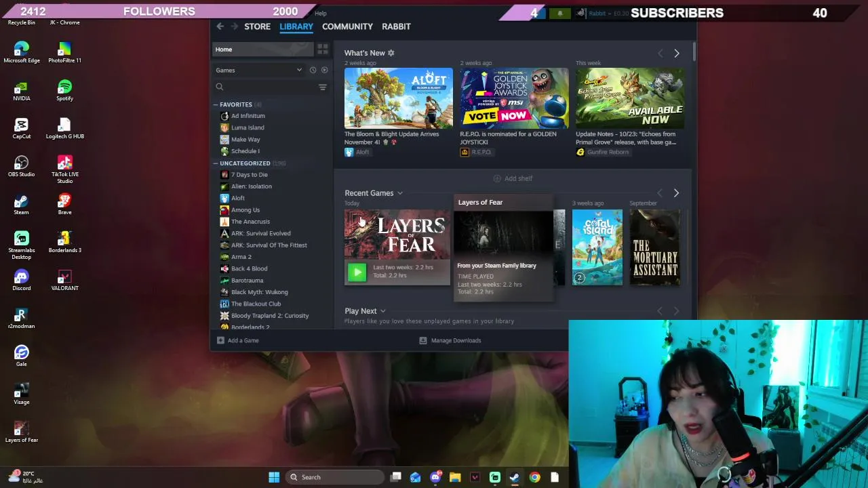
Task: Open Aloft Bloom & Blight news thumbnail
Action: click(399, 98)
